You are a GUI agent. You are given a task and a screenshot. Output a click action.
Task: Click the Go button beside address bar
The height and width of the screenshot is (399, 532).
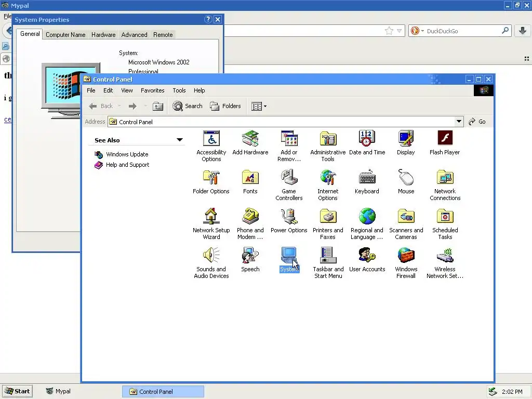pyautogui.click(x=477, y=122)
